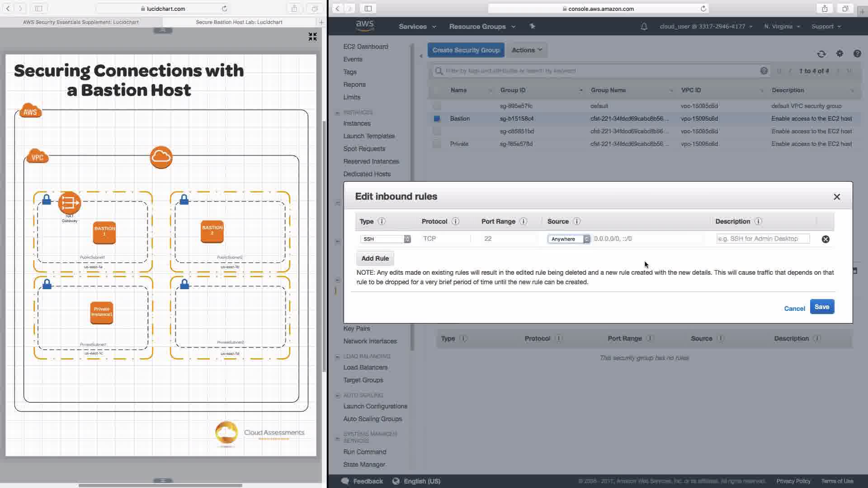Open the SSH rule Type dropdown

click(385, 239)
